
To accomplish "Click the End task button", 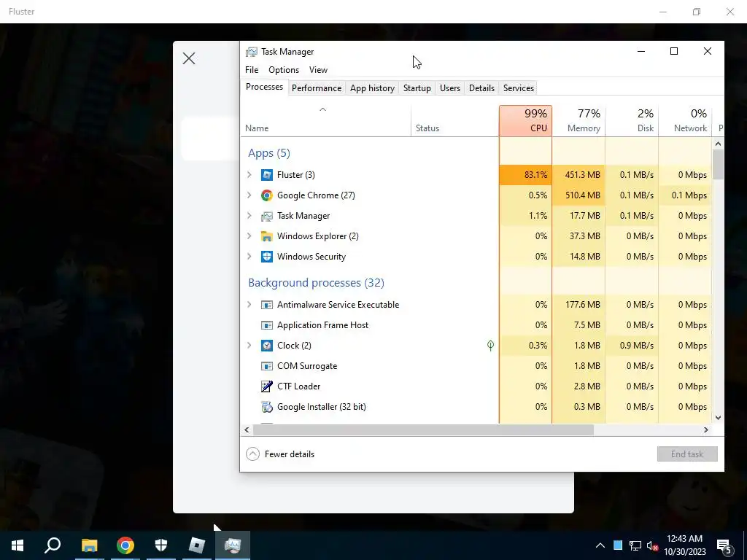I will [687, 454].
